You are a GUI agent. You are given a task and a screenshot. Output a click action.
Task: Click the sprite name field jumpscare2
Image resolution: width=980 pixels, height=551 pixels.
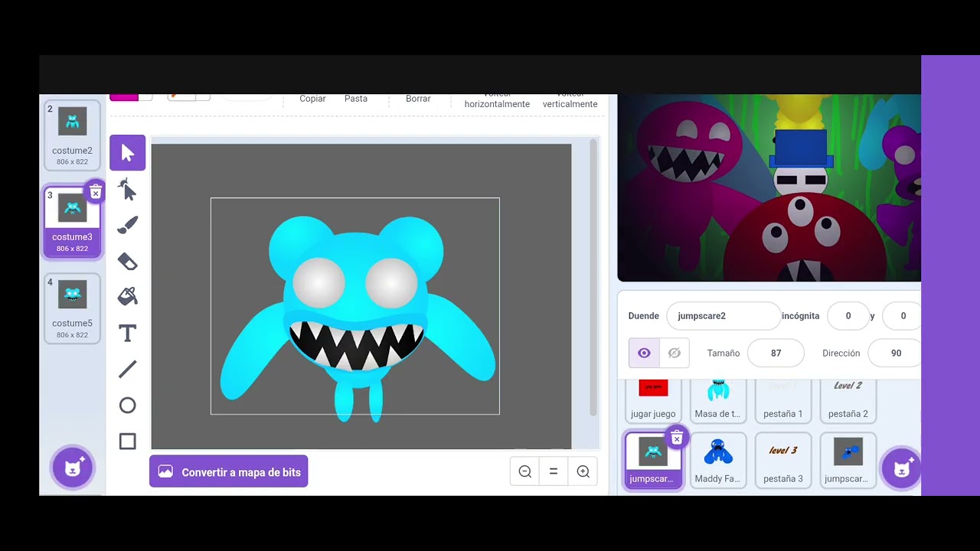(x=723, y=315)
